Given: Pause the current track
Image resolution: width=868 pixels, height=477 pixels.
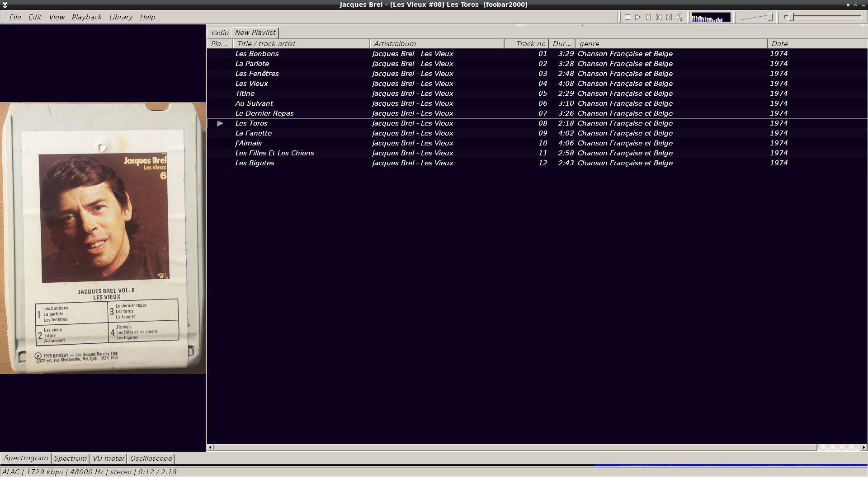Looking at the screenshot, I should pos(648,17).
